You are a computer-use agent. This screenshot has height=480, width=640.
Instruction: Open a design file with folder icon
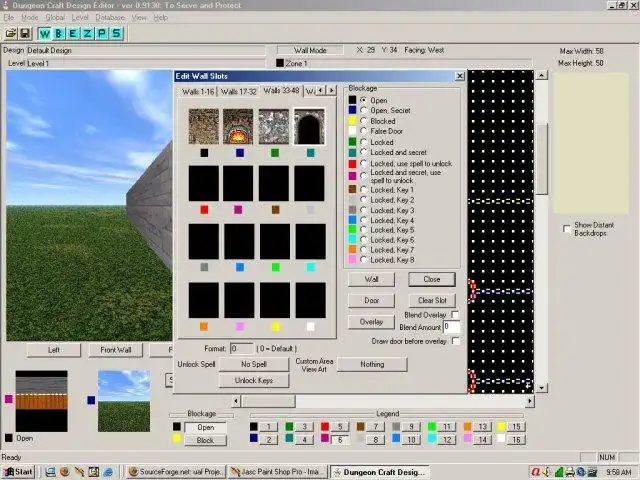(11, 33)
